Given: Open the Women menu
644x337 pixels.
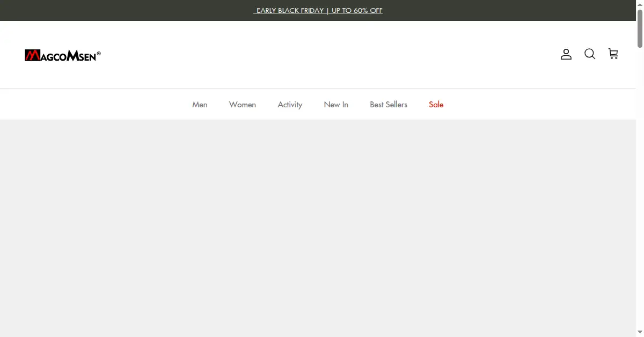Looking at the screenshot, I should tap(243, 105).
